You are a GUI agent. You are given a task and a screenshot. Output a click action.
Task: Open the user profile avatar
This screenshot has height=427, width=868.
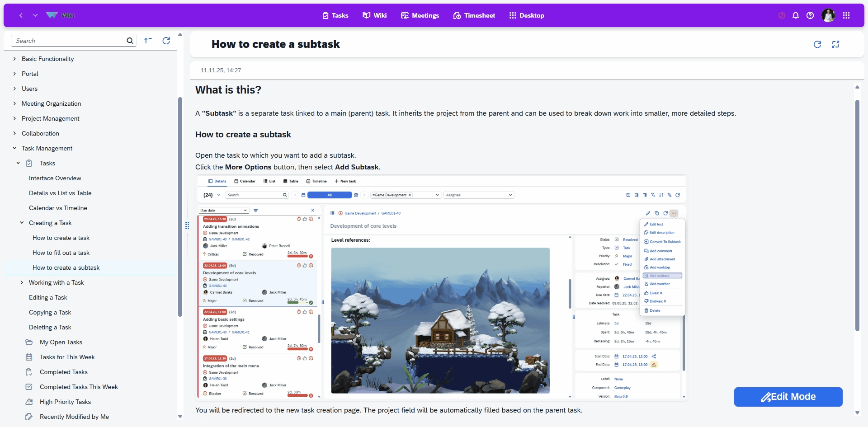tap(828, 15)
